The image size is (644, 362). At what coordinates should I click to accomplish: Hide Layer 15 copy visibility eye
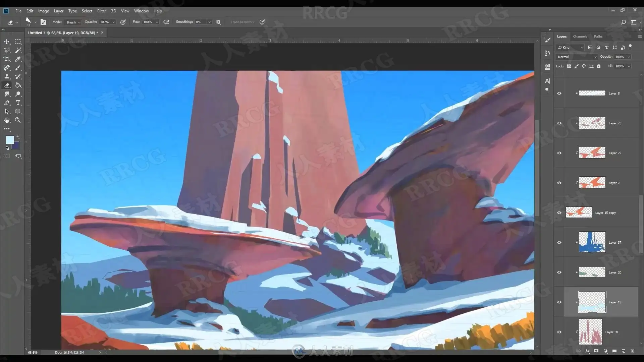pos(559,213)
